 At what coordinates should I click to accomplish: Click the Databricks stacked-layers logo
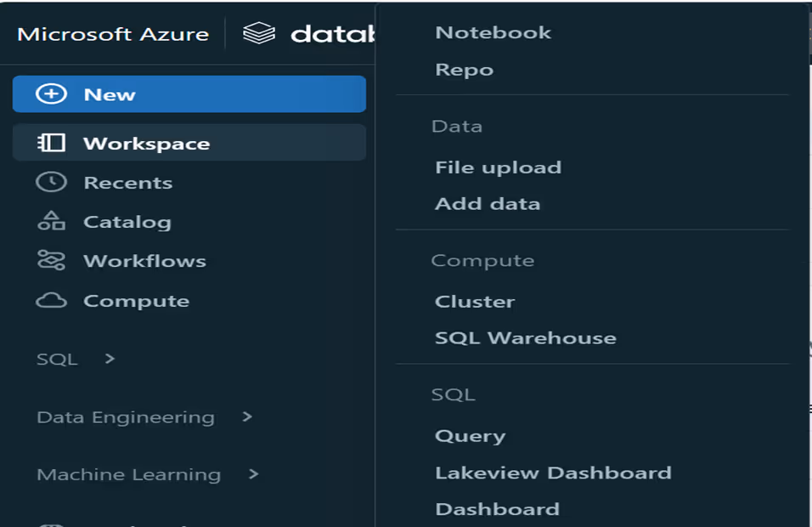[x=259, y=34]
